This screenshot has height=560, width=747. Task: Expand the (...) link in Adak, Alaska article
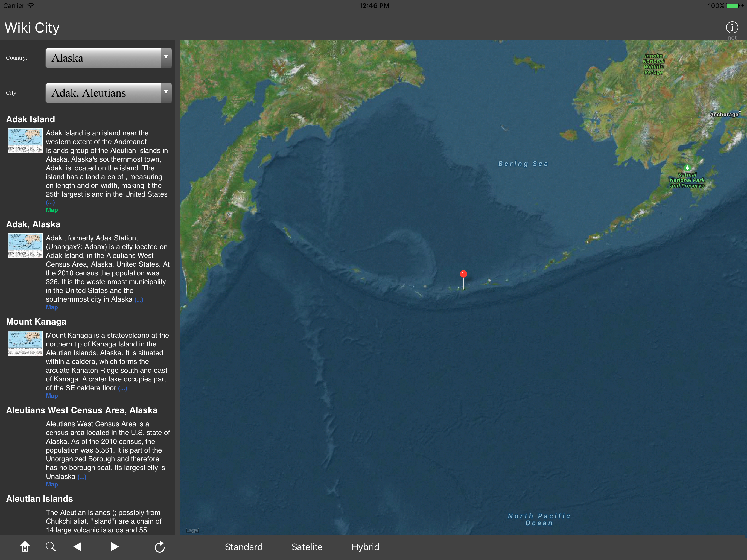click(139, 300)
